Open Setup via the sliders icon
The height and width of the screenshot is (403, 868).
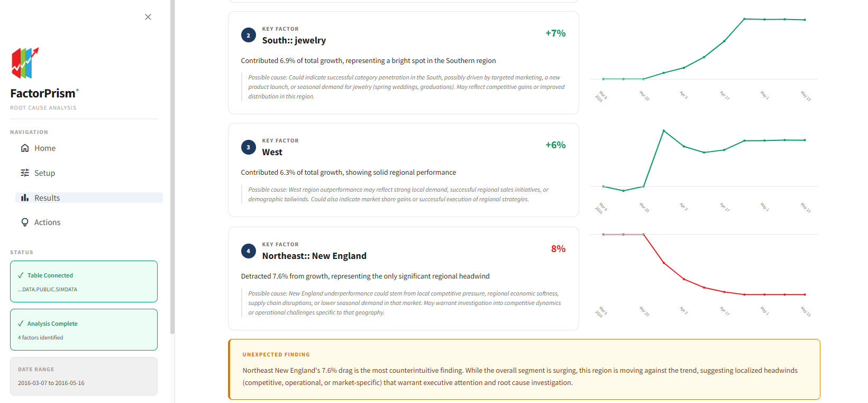(25, 173)
